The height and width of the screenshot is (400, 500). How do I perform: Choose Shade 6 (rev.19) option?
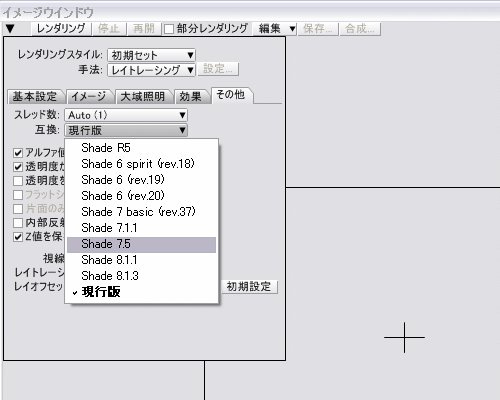[142, 180]
